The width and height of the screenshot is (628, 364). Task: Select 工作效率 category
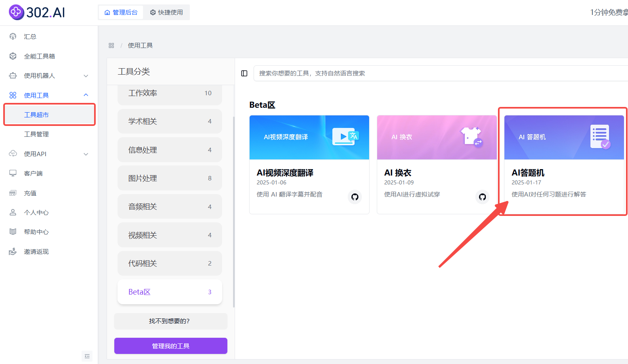point(170,93)
